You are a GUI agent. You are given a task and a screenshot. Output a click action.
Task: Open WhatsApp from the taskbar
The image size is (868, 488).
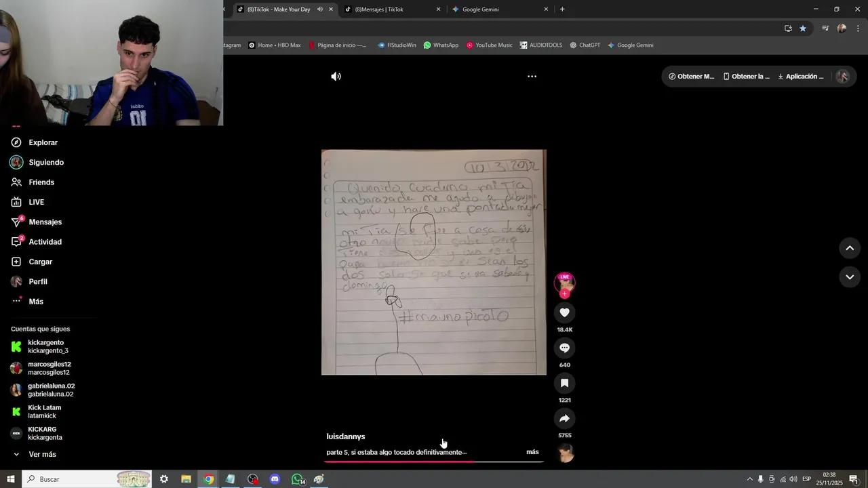[x=298, y=479]
